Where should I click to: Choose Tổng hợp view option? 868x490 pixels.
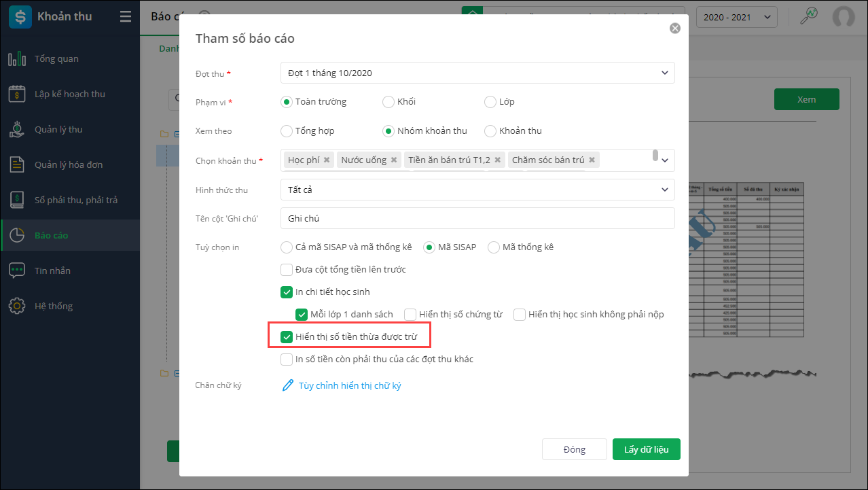pos(287,131)
